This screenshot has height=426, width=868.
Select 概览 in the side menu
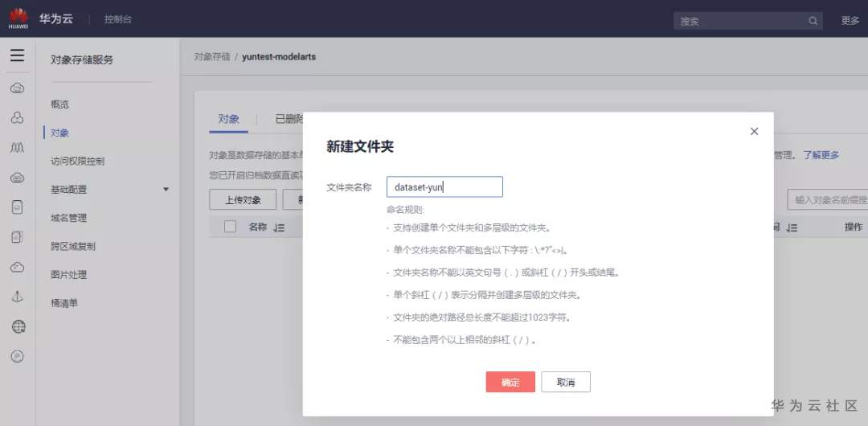pyautogui.click(x=59, y=104)
